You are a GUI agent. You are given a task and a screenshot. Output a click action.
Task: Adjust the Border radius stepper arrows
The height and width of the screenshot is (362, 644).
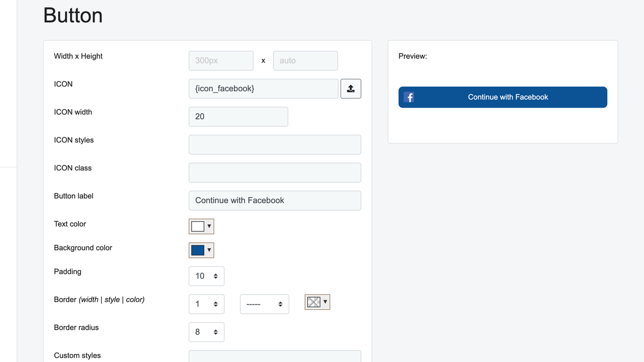pyautogui.click(x=216, y=332)
